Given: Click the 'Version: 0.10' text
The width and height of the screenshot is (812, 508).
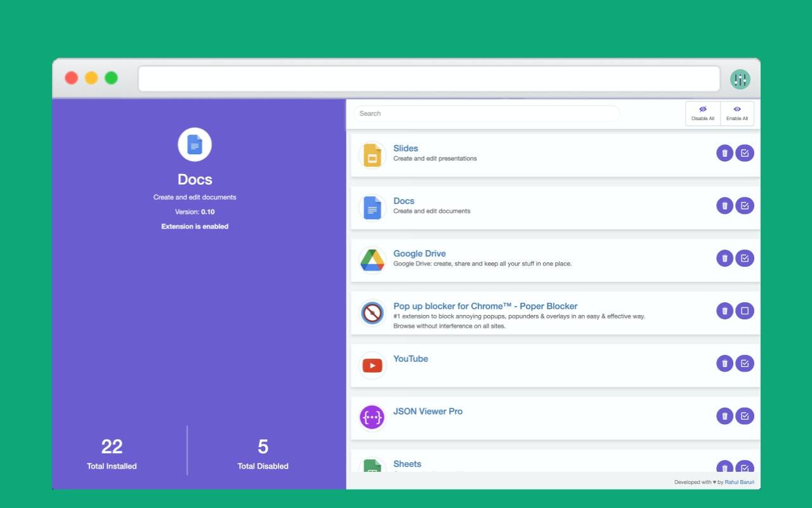Looking at the screenshot, I should point(195,211).
